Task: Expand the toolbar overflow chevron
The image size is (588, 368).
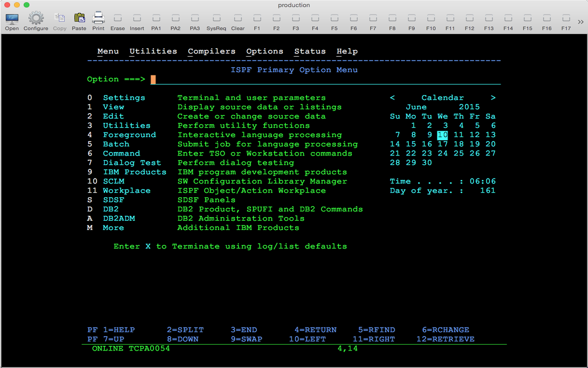Action: point(581,21)
